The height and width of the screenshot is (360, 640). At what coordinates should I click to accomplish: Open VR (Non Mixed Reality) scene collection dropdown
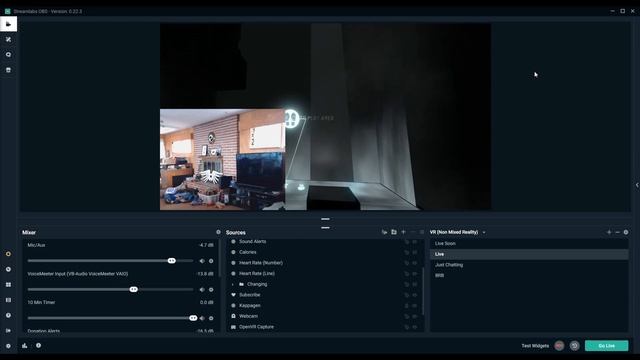[x=458, y=232]
